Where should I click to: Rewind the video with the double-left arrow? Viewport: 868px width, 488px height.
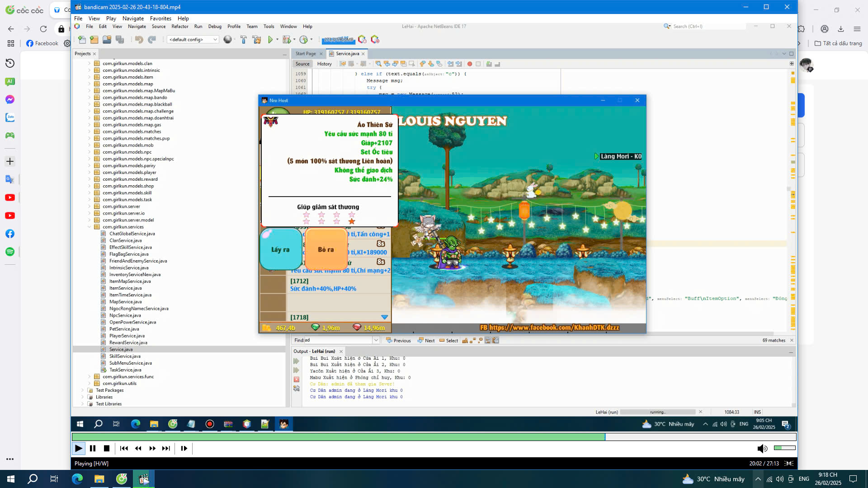(x=138, y=448)
